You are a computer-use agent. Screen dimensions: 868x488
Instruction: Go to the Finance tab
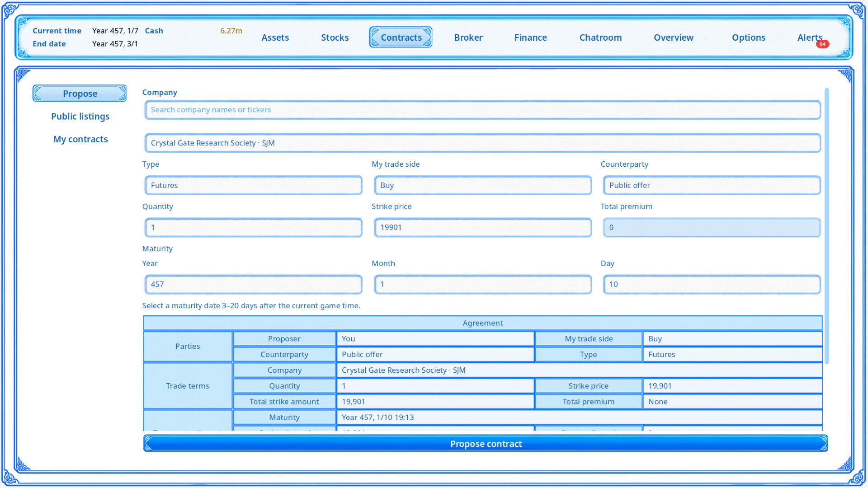[x=530, y=38]
